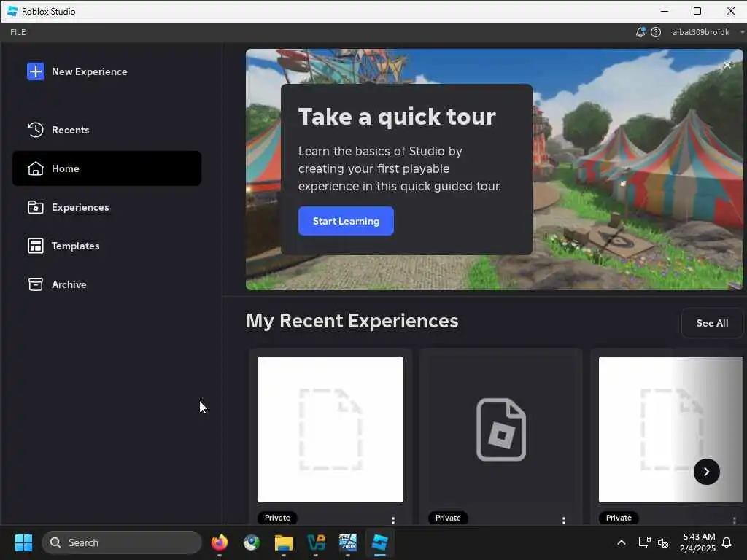Screen dimensions: 747x560
Task: Go to the Templates section
Action: coord(107,246)
